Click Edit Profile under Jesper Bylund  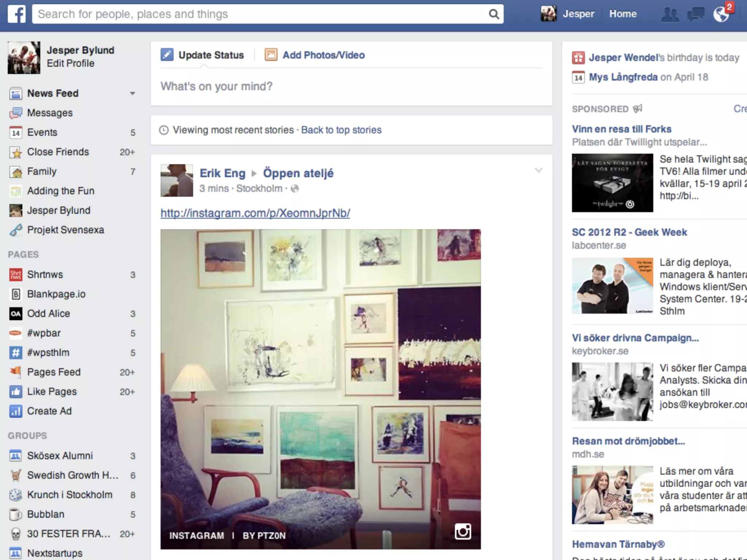(x=70, y=63)
